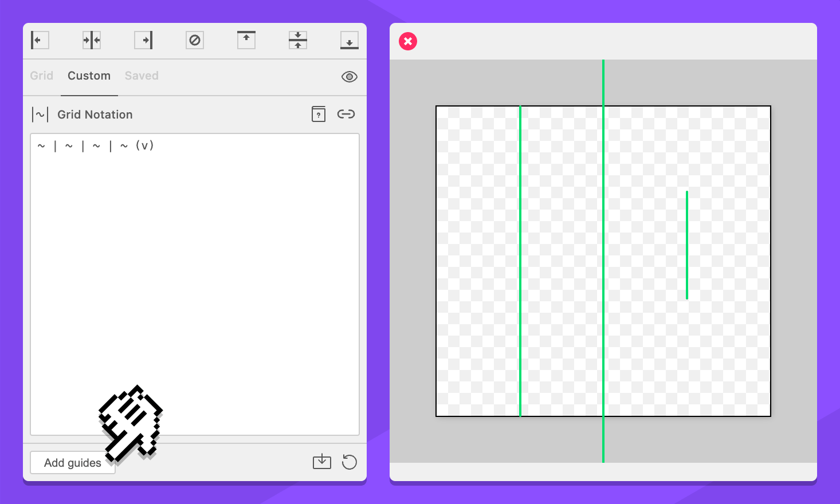Switch to the Grid tab

41,76
